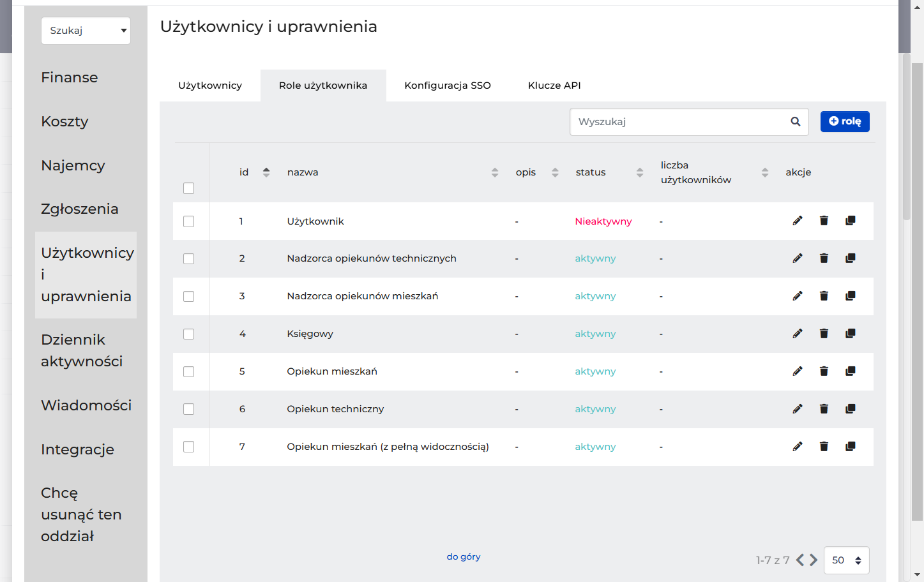Open the Szukaj dropdown in the sidebar
Screen dimensions: 924x582
click(x=86, y=31)
